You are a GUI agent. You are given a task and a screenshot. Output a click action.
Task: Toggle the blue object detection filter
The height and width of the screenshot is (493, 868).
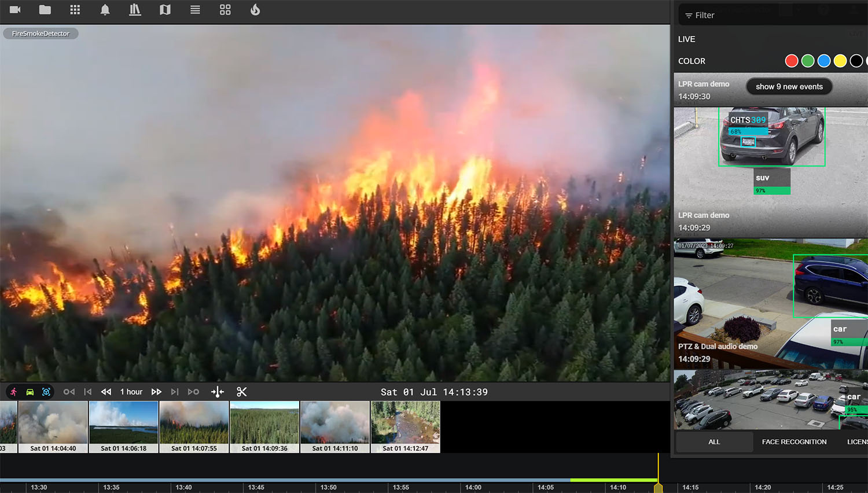click(x=46, y=392)
